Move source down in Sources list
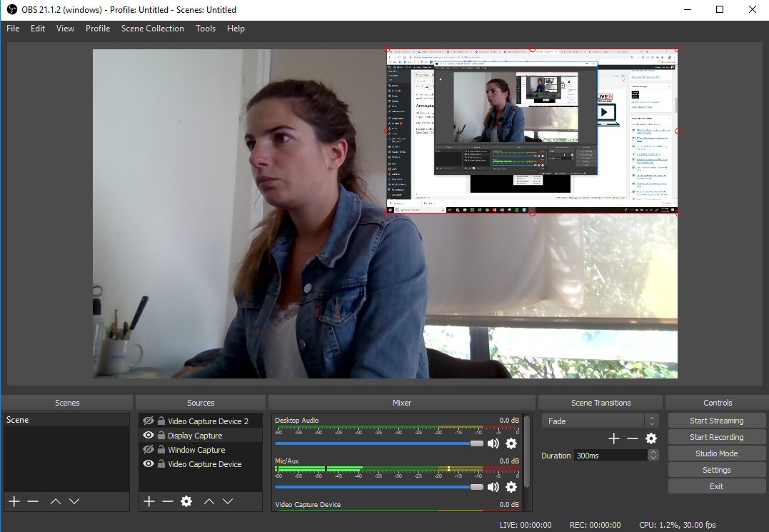The height and width of the screenshot is (532, 769). [228, 501]
